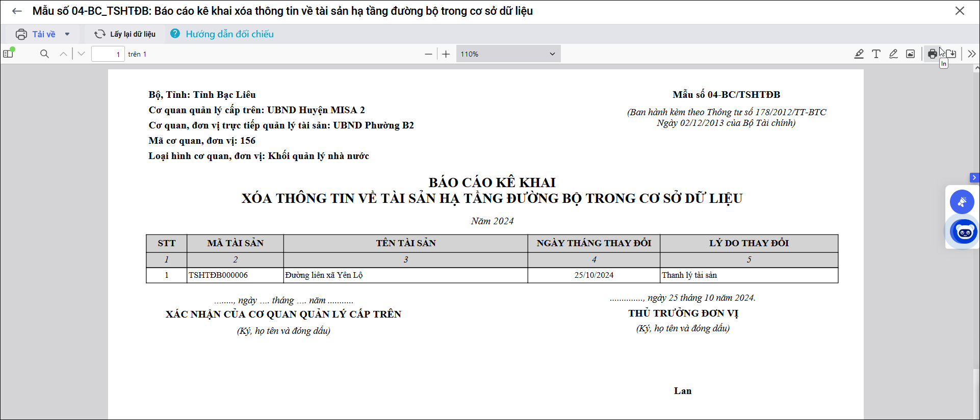The image size is (980, 420).
Task: Click the blue question mark help icon
Action: point(175,34)
